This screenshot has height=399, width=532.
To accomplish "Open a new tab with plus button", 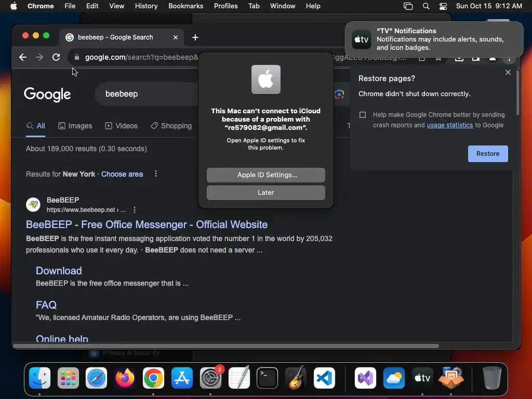I will pyautogui.click(x=195, y=37).
